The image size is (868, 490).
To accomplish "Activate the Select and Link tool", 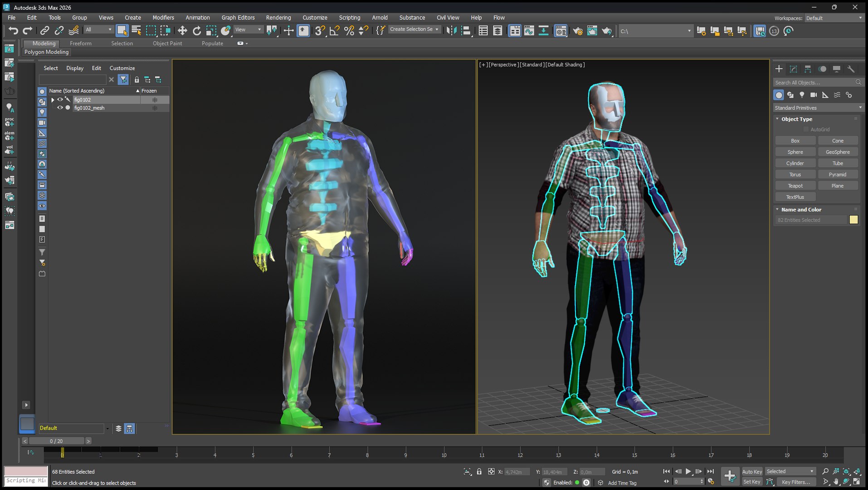I will (44, 31).
